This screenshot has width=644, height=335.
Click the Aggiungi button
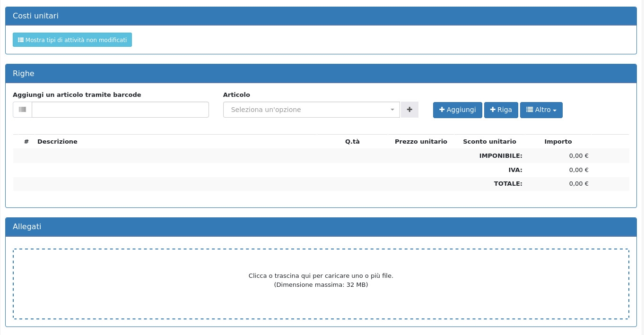coord(457,110)
